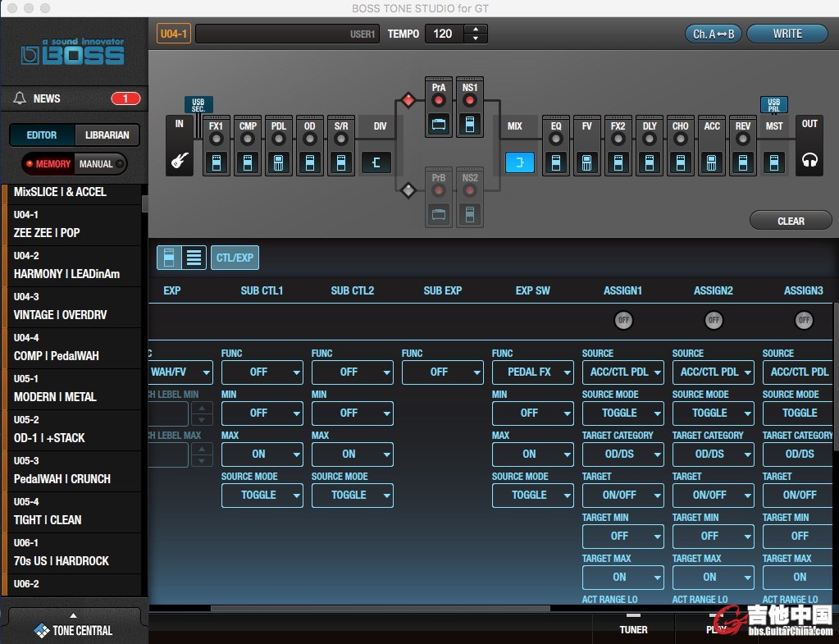Switch to MANUAL mode

point(101,164)
